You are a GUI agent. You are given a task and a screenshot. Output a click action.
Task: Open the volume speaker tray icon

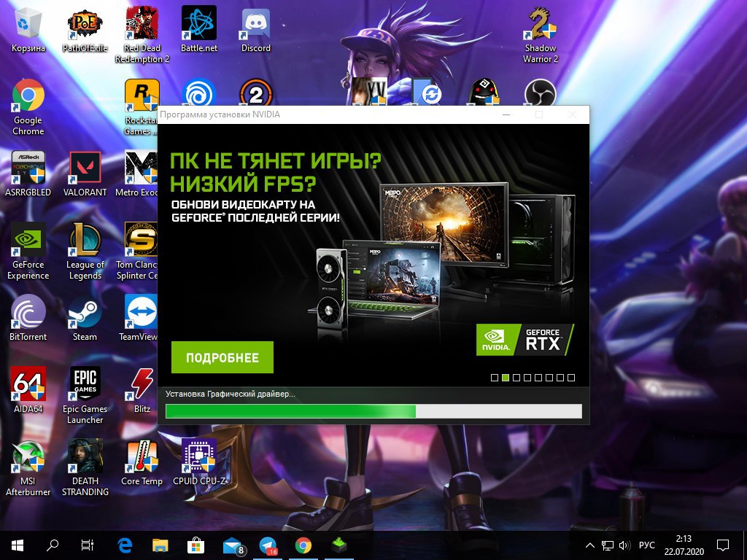624,545
